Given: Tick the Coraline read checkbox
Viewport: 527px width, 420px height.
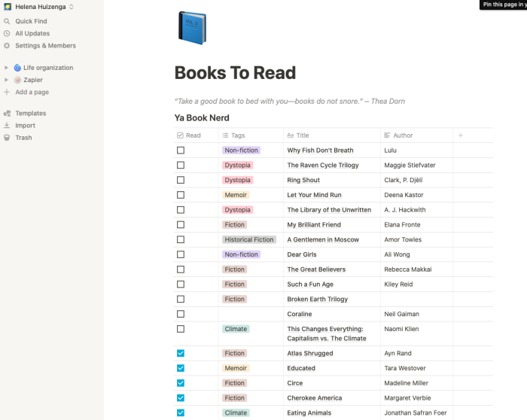Looking at the screenshot, I should pos(181,314).
